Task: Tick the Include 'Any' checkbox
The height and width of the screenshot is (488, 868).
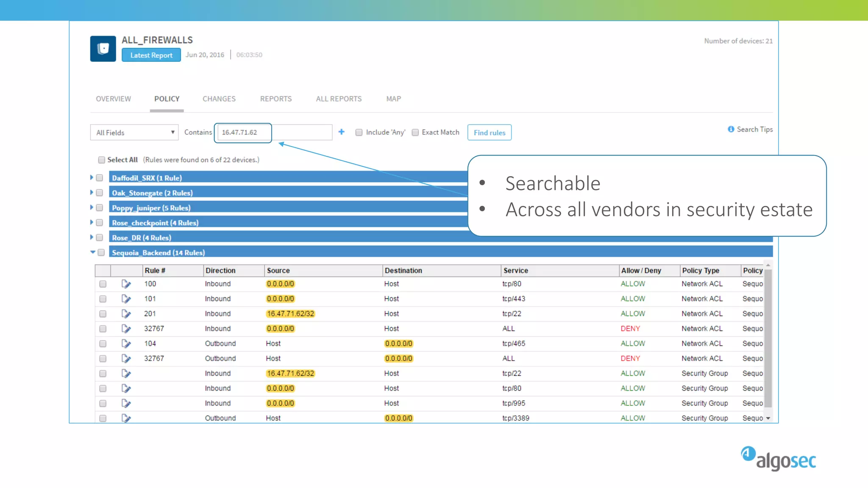Action: (359, 133)
